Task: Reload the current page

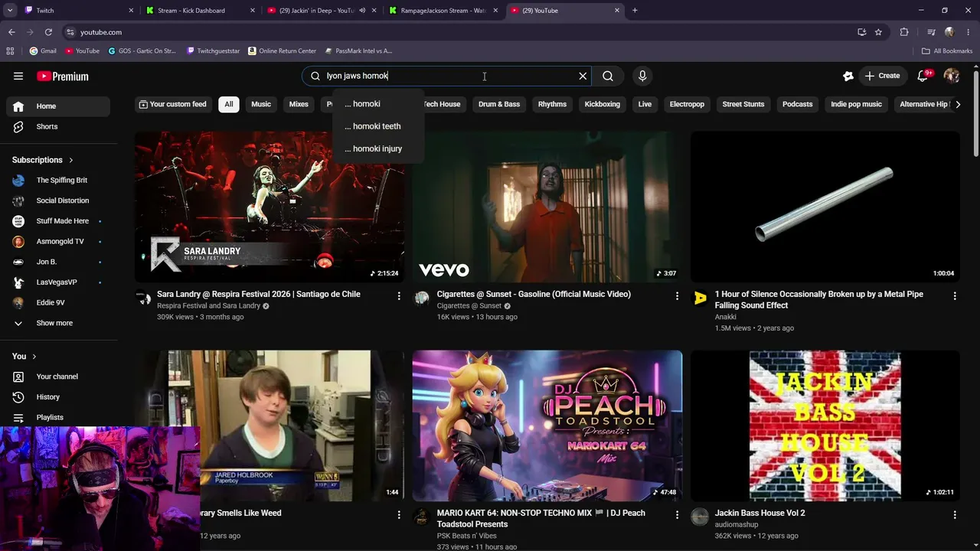Action: click(48, 32)
